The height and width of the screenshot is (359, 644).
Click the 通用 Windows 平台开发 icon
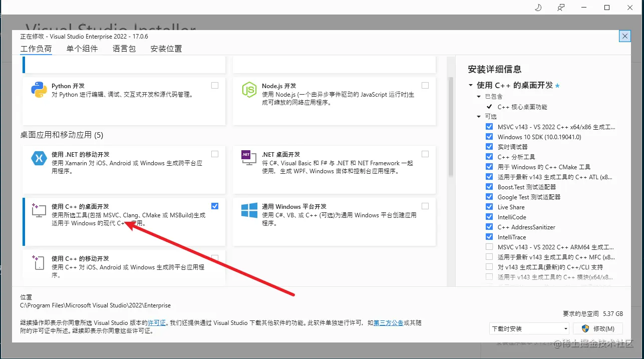pos(249,211)
